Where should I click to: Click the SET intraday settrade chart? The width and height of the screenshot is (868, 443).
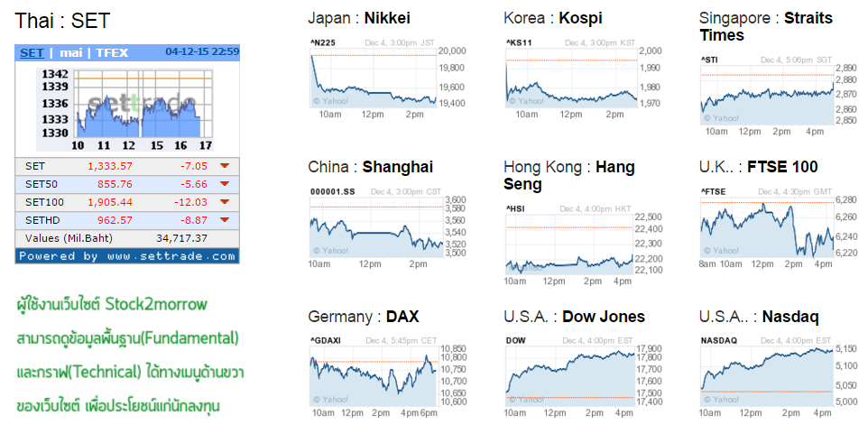pyautogui.click(x=125, y=109)
